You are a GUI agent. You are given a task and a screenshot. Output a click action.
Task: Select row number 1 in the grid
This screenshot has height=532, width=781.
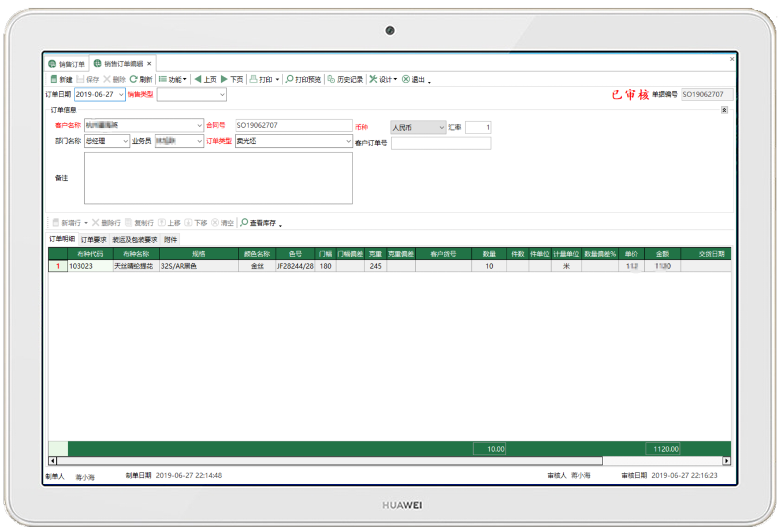(x=58, y=266)
